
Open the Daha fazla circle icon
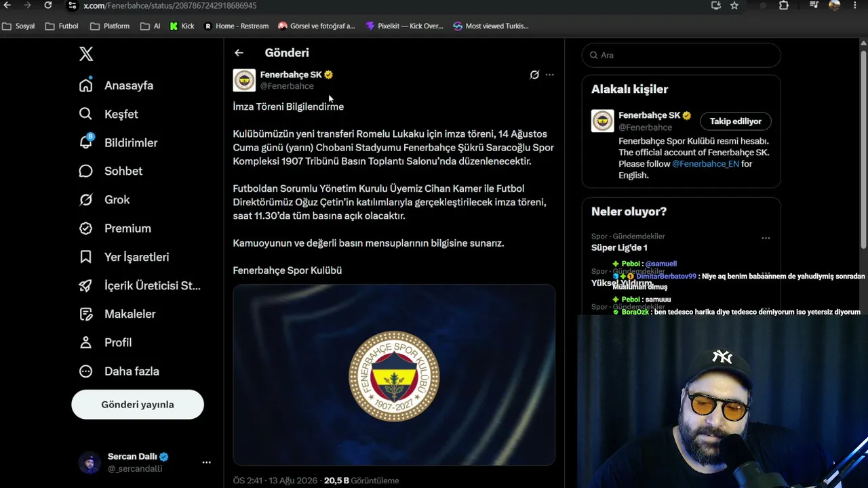pos(85,371)
